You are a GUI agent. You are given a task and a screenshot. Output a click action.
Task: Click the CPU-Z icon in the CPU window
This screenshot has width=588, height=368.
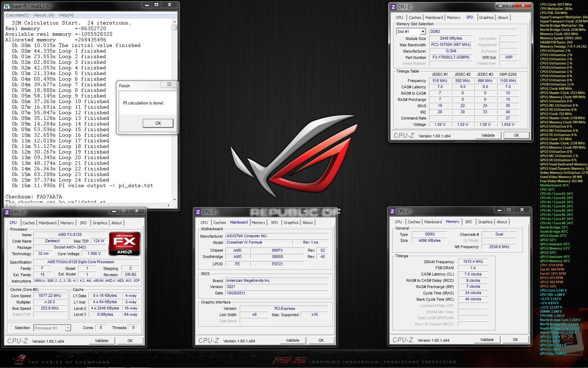(x=7, y=212)
